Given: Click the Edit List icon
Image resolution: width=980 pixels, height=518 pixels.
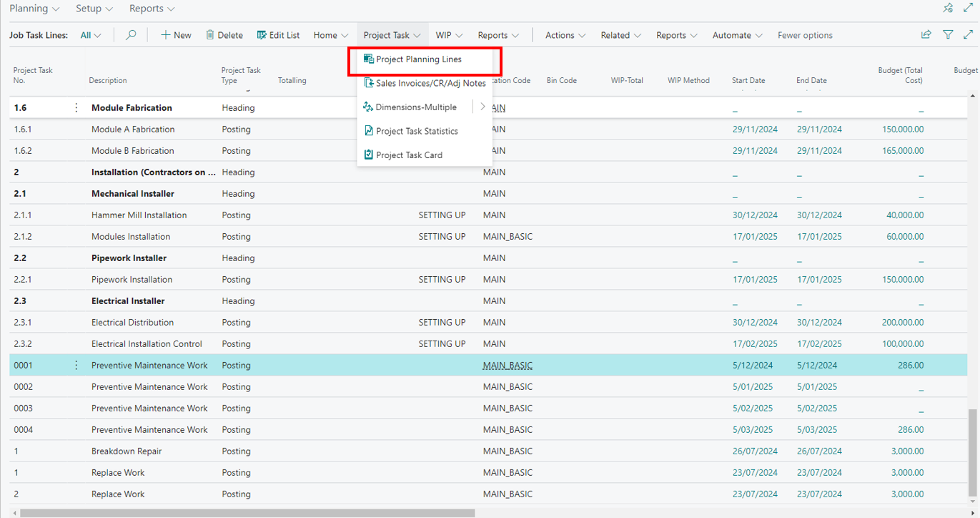Looking at the screenshot, I should [262, 35].
